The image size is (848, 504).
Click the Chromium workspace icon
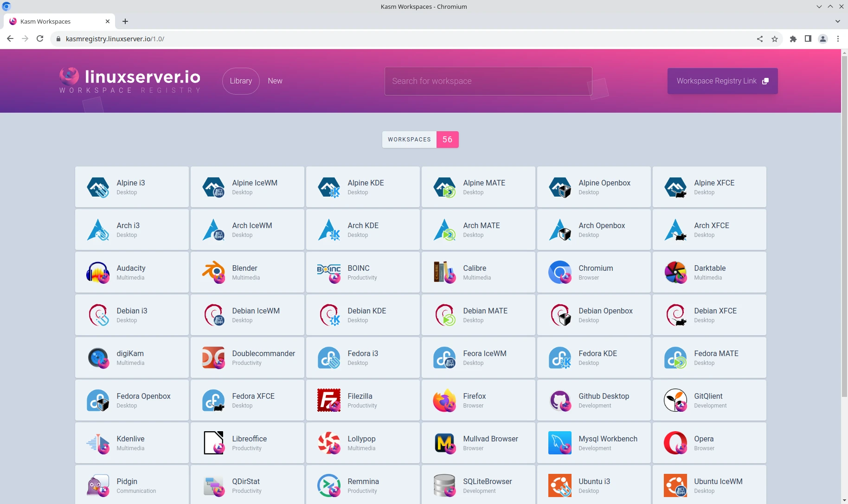560,272
